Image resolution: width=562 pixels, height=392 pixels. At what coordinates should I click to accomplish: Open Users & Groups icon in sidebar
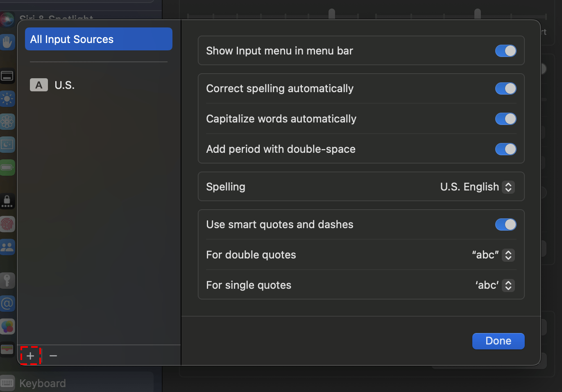(x=7, y=247)
